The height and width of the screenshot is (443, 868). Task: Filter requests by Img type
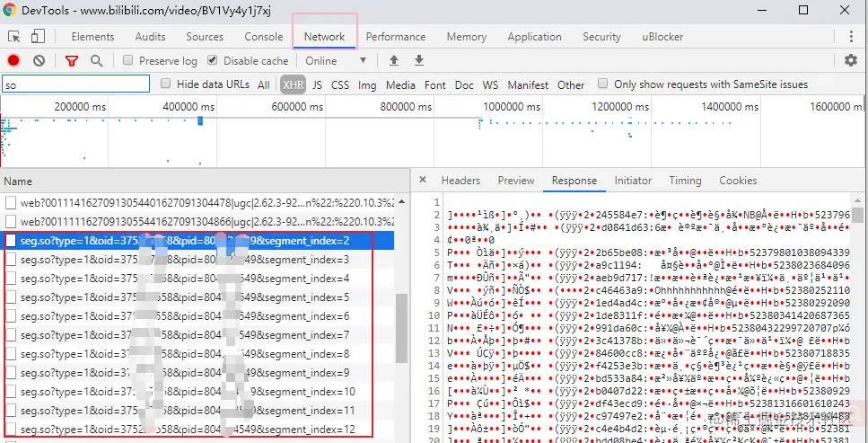(x=367, y=84)
